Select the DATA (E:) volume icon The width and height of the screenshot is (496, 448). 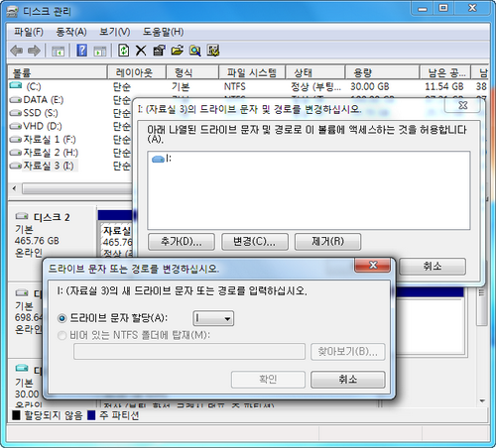[x=16, y=99]
